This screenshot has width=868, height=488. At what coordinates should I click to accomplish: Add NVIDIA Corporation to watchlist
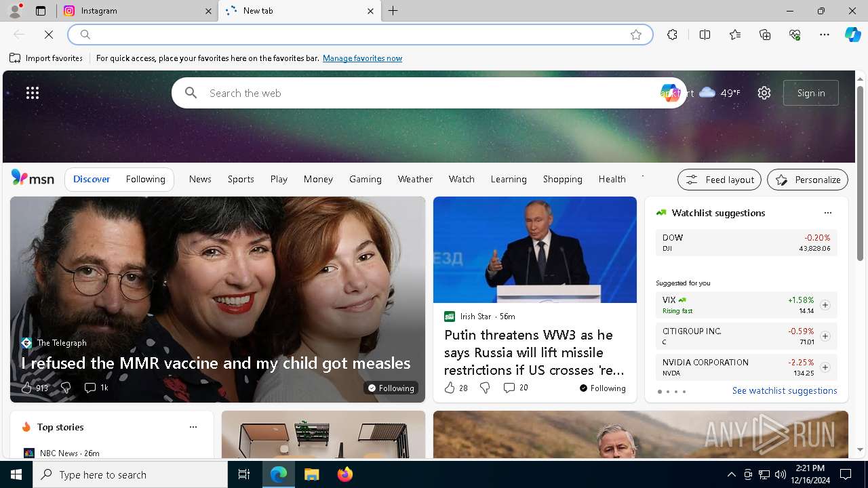pyautogui.click(x=825, y=367)
